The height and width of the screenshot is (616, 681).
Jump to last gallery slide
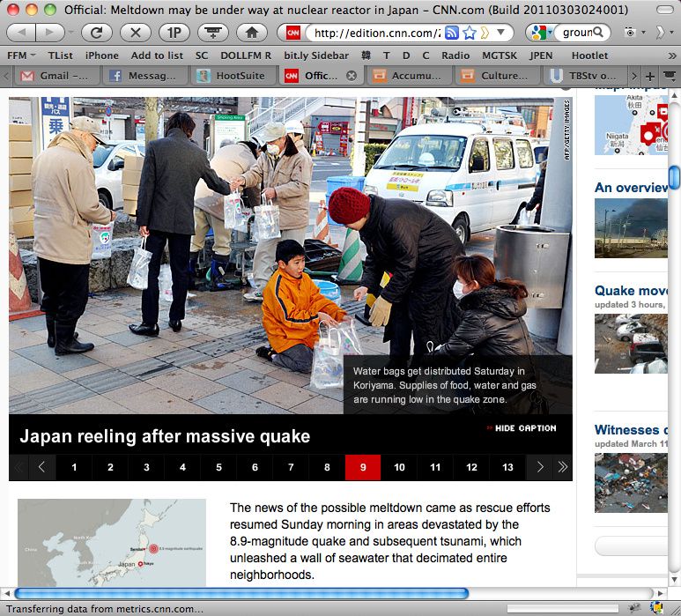click(x=562, y=467)
